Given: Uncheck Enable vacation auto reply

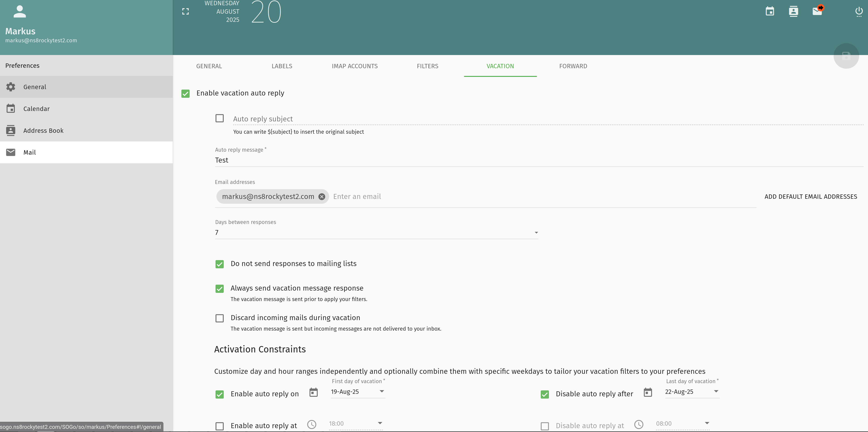Looking at the screenshot, I should coord(185,94).
